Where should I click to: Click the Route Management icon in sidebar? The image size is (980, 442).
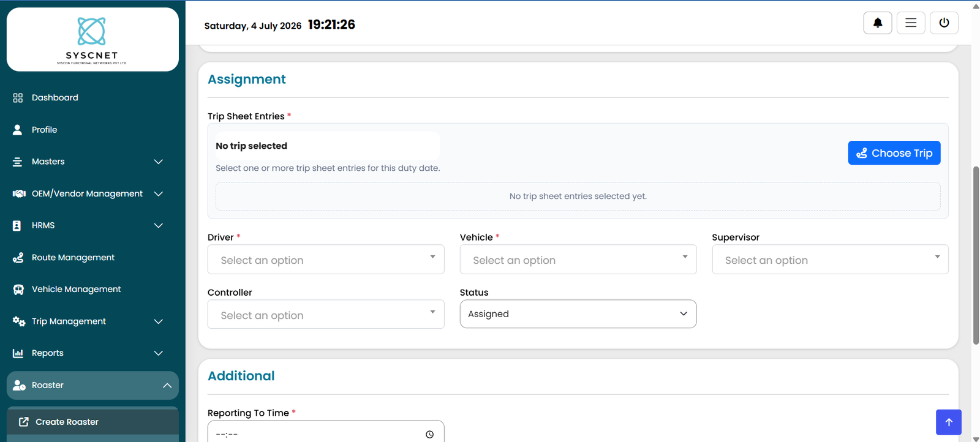18,258
